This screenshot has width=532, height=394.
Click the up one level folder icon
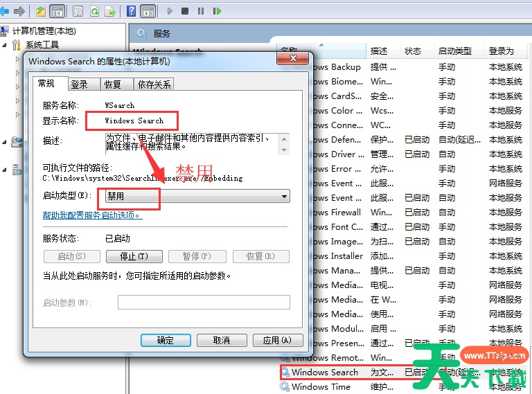[41, 12]
